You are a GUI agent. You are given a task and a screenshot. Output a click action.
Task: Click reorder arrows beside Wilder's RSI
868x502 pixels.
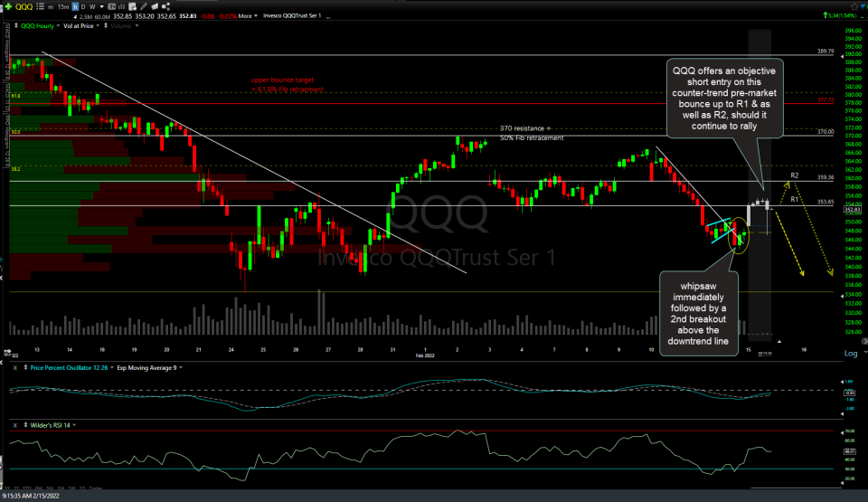pyautogui.click(x=25, y=425)
